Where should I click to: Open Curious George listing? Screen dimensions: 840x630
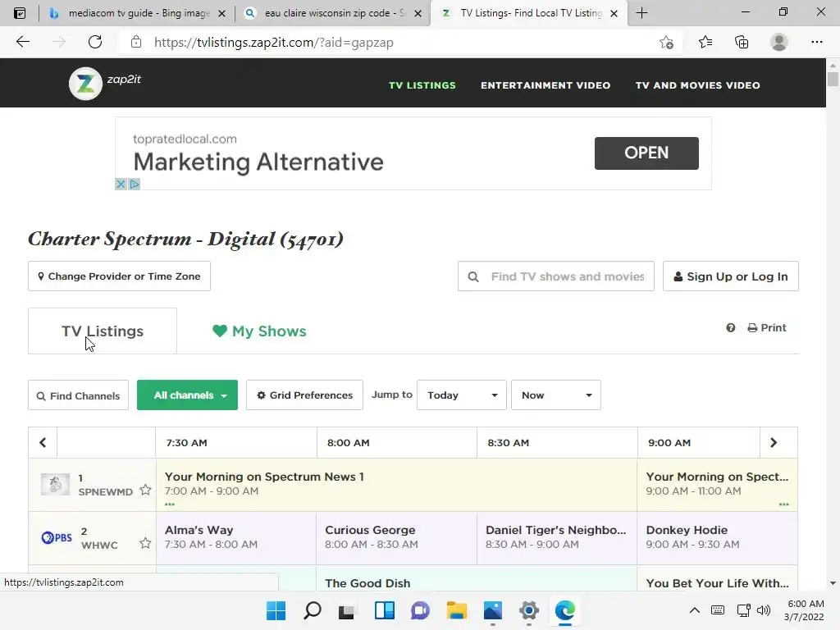point(396,537)
